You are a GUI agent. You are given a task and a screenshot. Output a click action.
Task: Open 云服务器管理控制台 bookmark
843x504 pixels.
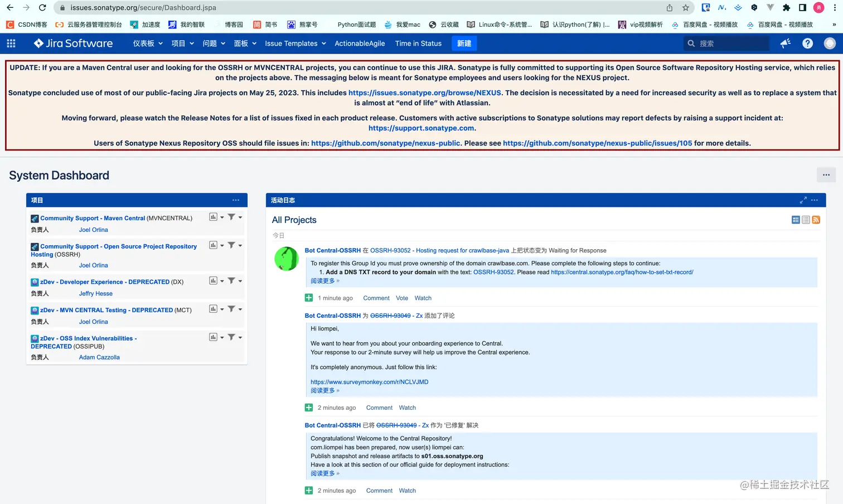tap(89, 25)
